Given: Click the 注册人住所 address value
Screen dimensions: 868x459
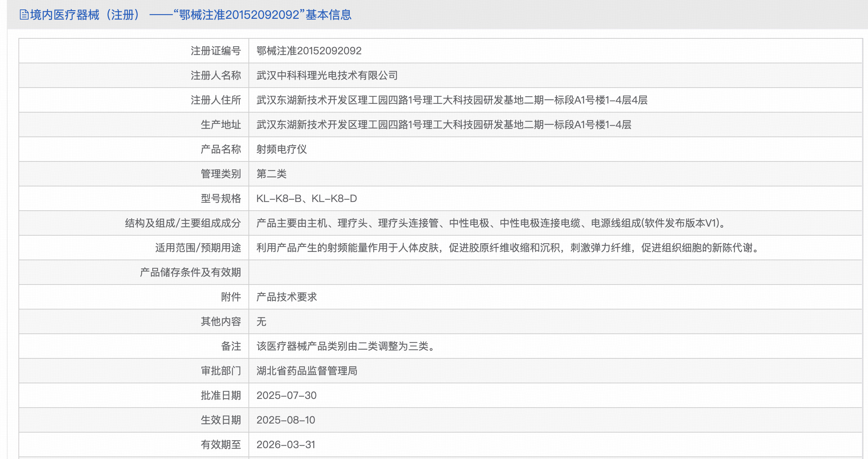Looking at the screenshot, I should coord(452,100).
